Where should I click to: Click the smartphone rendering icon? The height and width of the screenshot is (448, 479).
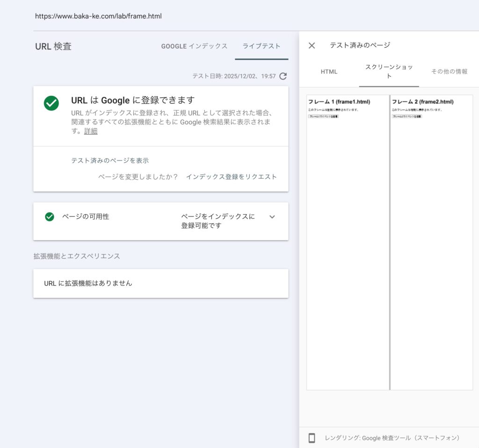click(312, 438)
